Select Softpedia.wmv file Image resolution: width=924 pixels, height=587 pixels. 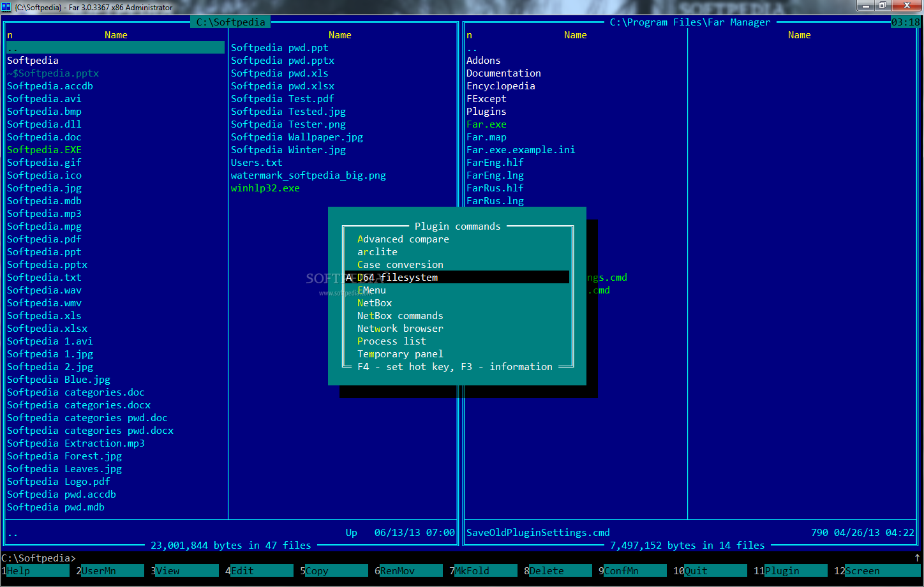coord(44,303)
